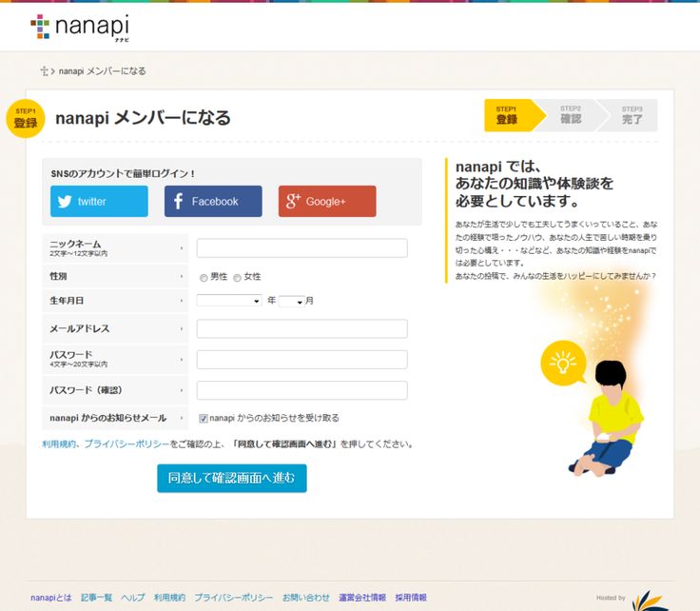Focus the メールアドレス text field
Viewport: 700px width, 611px height.
tap(301, 328)
